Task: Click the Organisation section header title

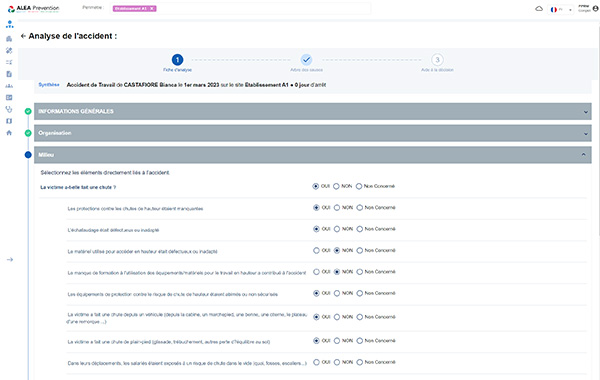Action: (x=55, y=133)
